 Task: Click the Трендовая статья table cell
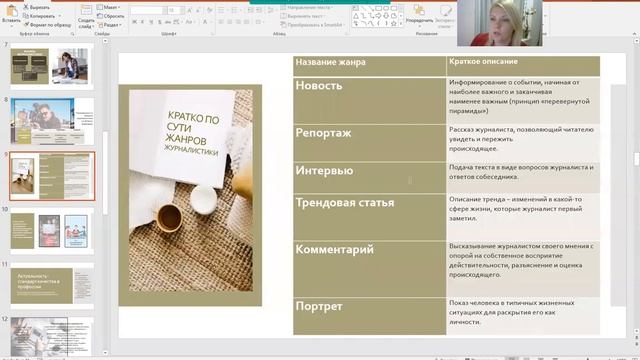[369, 217]
